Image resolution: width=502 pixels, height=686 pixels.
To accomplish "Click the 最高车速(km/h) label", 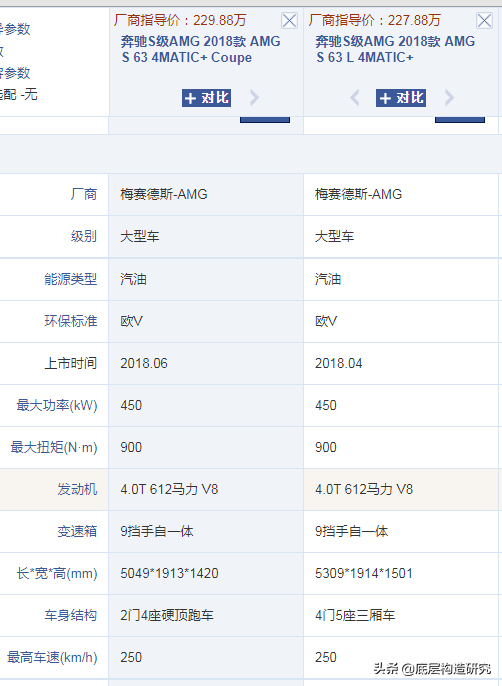I will (x=52, y=657).
